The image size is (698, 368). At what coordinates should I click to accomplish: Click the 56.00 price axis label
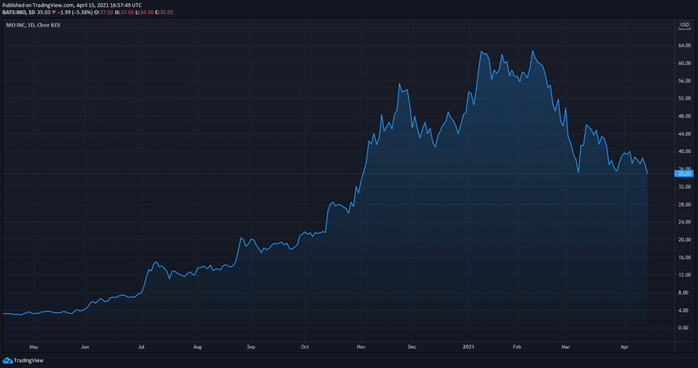click(685, 81)
